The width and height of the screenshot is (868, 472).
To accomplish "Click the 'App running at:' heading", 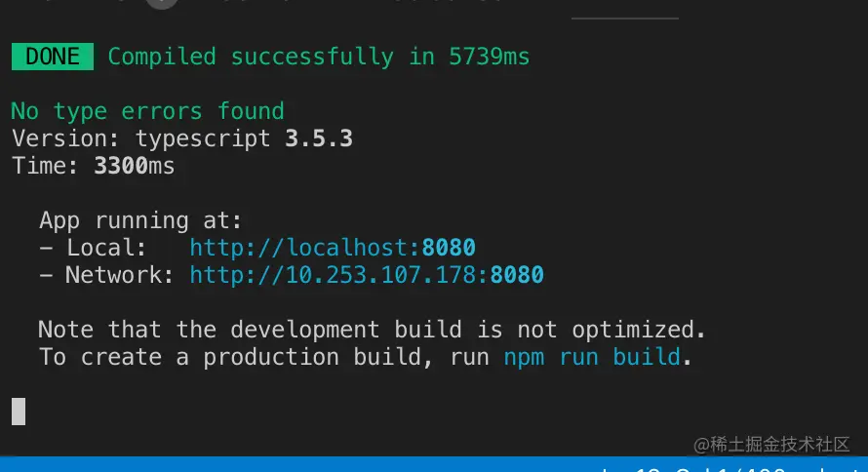I will pos(139,220).
